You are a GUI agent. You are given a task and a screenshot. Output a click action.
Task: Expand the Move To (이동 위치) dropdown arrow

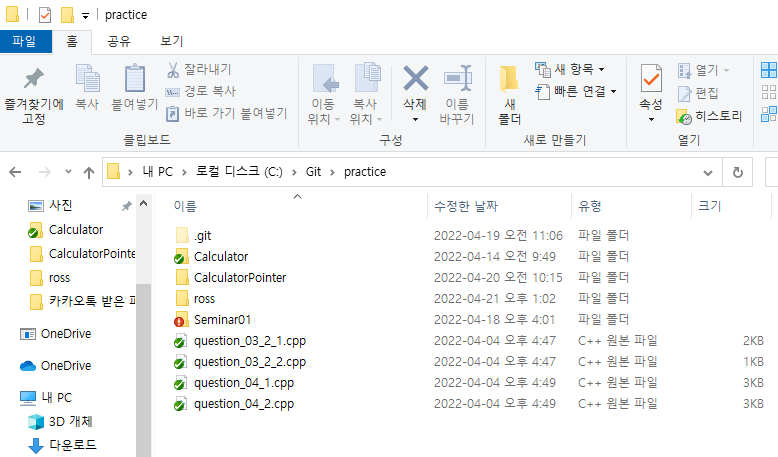[x=337, y=120]
